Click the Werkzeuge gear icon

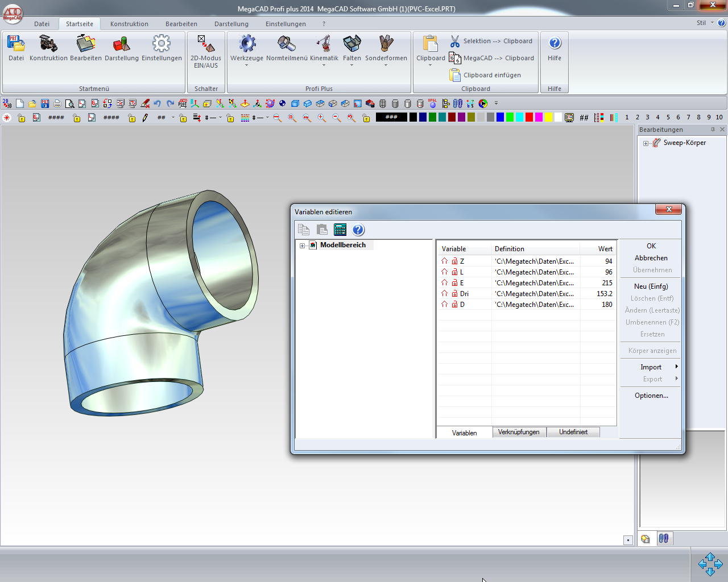247,44
